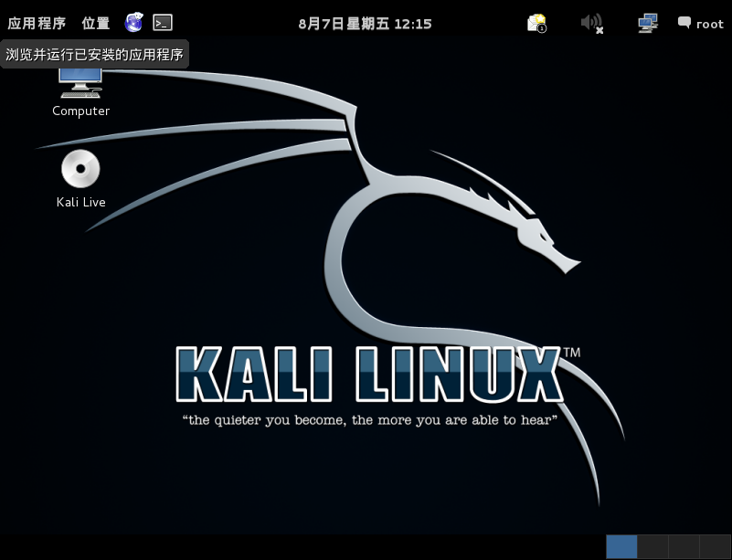The height and width of the screenshot is (560, 732).
Task: Switch to the first workspace in the switcher
Action: (x=621, y=546)
